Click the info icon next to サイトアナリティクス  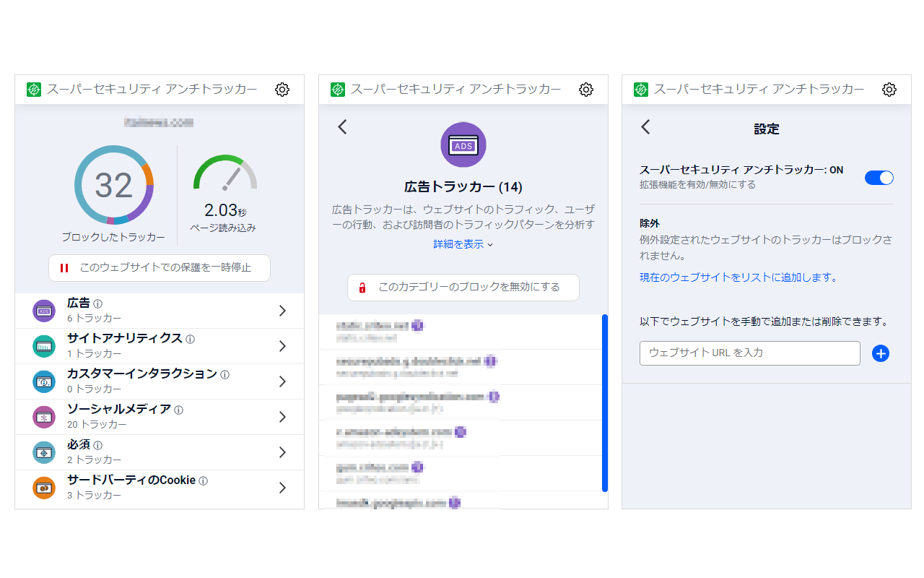(x=191, y=339)
